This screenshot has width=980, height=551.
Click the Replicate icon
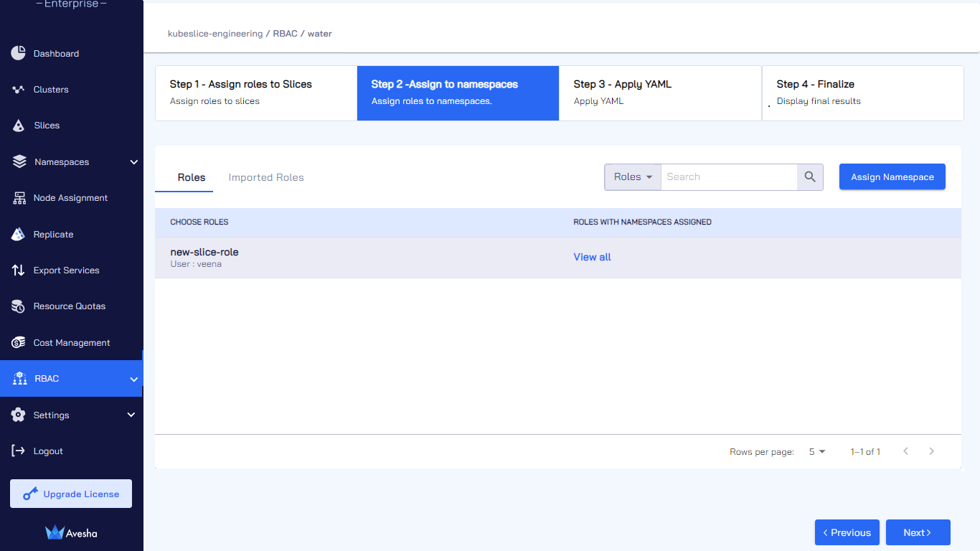coord(19,235)
